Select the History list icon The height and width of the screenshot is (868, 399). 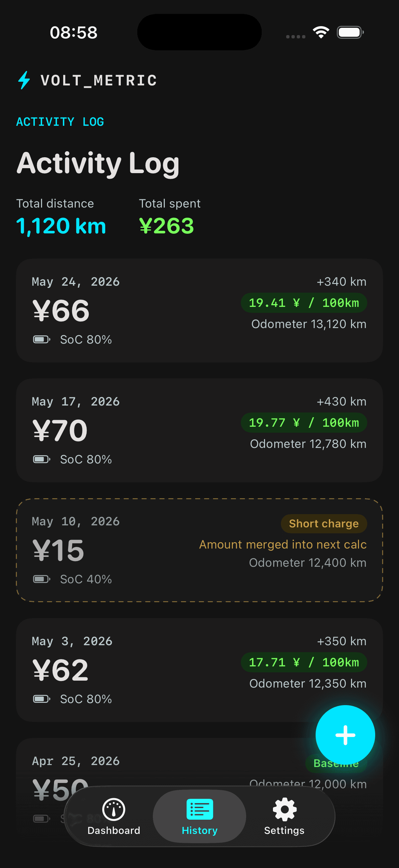coord(200,809)
